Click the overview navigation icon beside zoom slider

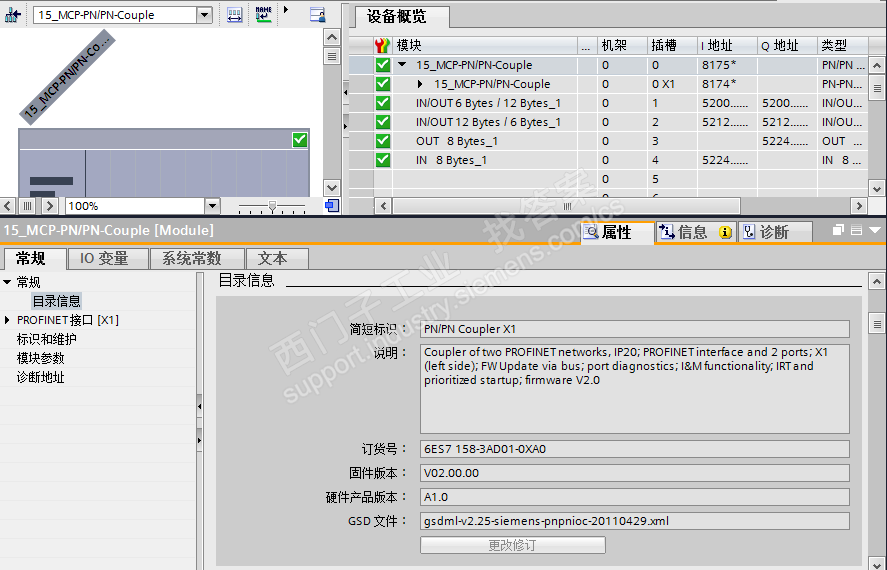click(332, 206)
